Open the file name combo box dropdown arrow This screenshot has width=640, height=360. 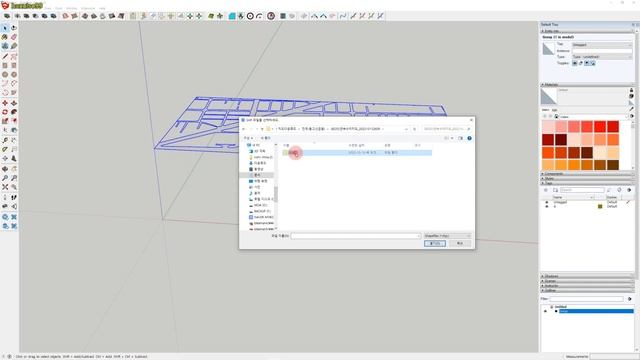tap(418, 236)
